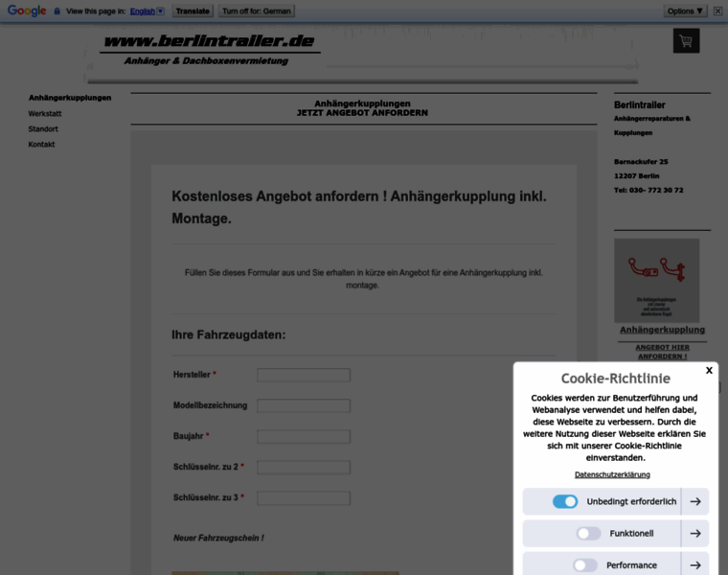Click the 12207 Berlin text
Screen dimensions: 728x575
(637, 176)
